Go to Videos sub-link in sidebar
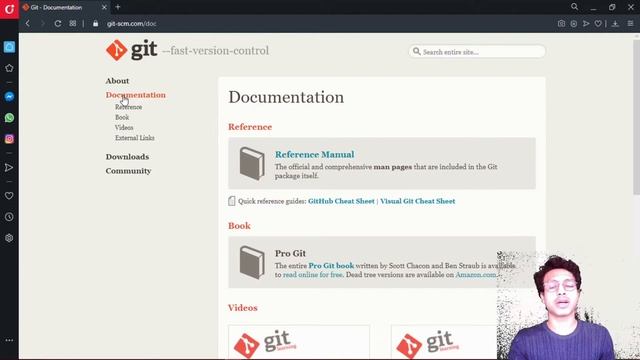The image size is (640, 360). click(124, 127)
